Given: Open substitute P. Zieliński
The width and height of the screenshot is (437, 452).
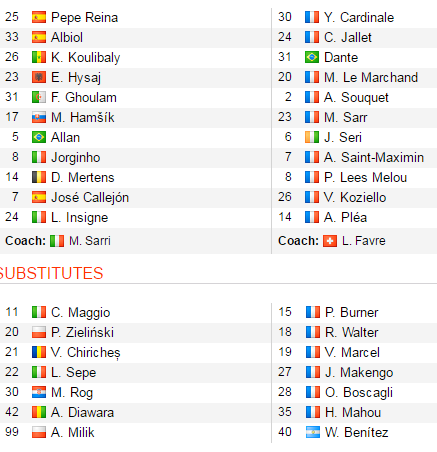Looking at the screenshot, I should click(83, 332).
